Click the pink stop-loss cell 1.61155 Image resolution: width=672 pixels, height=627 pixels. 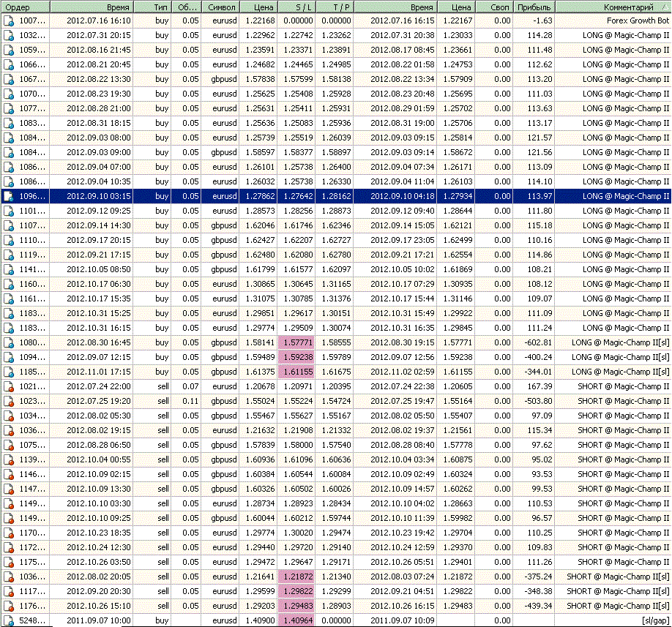(296, 372)
